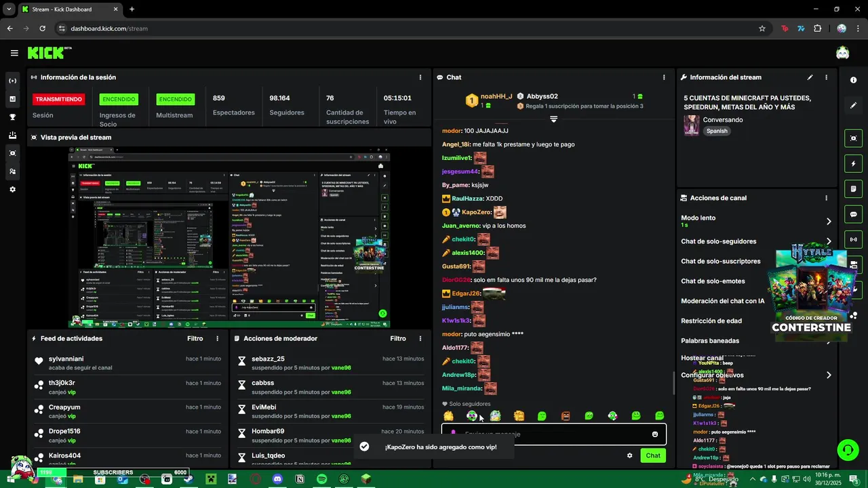
Task: Open options menu of Acciones de moderador
Action: pos(420,338)
